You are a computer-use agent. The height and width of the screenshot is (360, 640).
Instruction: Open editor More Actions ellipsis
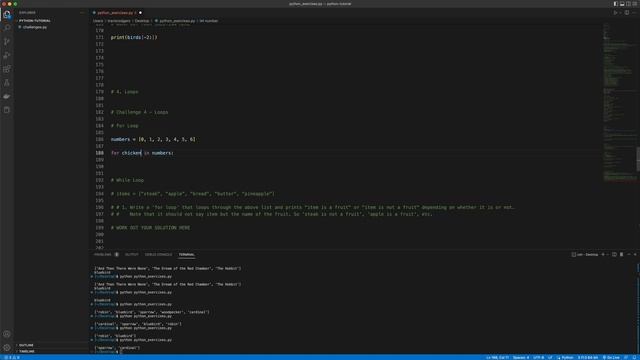tap(635, 13)
